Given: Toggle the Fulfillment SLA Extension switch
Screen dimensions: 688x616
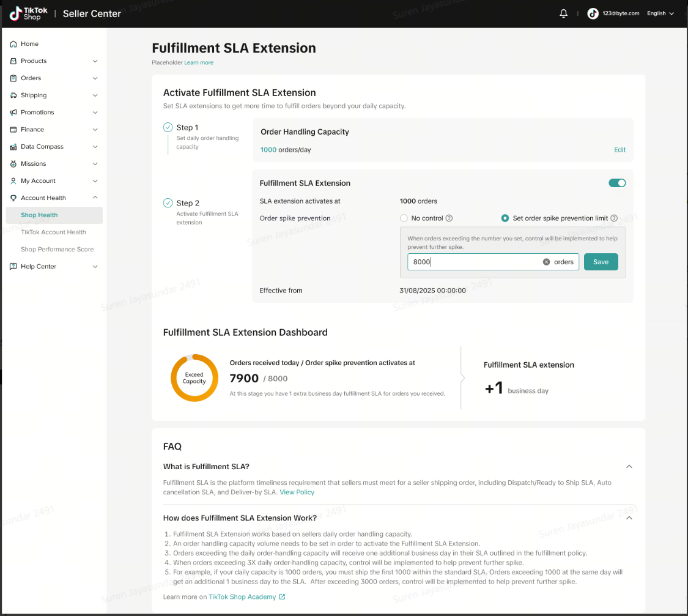Looking at the screenshot, I should [617, 183].
